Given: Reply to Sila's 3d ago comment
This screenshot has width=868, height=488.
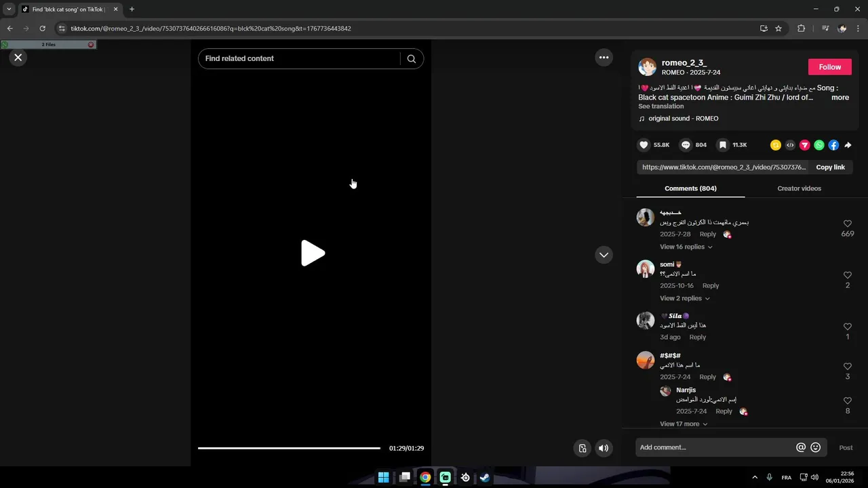Looking at the screenshot, I should [698, 338].
